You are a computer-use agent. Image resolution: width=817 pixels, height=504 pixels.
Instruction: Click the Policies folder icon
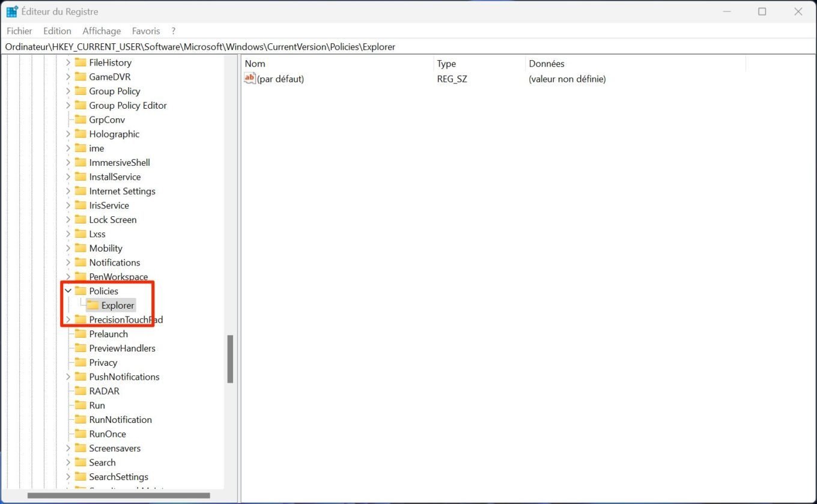pos(80,291)
